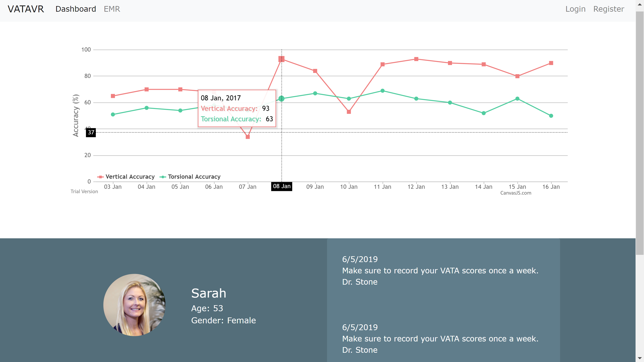Toggle Torsional Accuracy series in legend
This screenshot has width=644, height=362.
(x=194, y=177)
